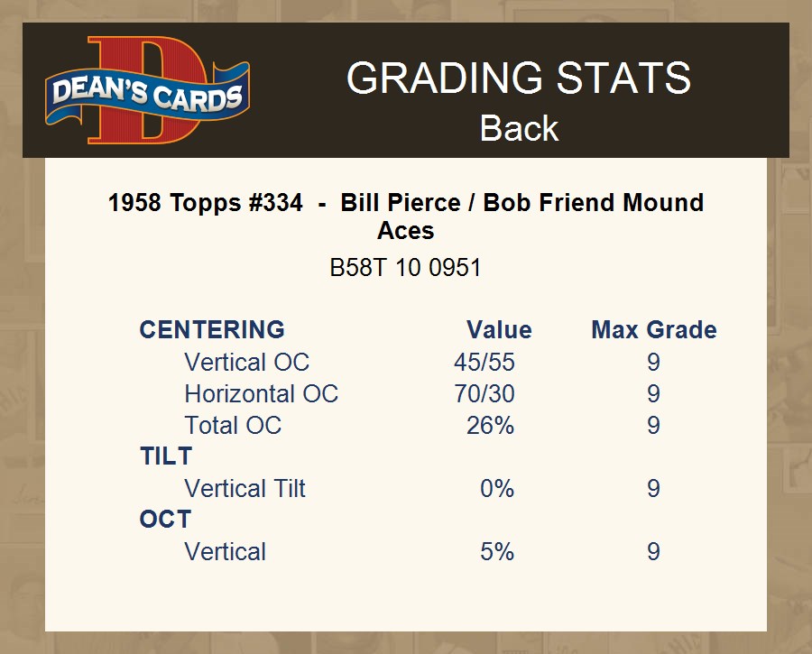Click the B58T 10 0951 card code

click(x=405, y=268)
